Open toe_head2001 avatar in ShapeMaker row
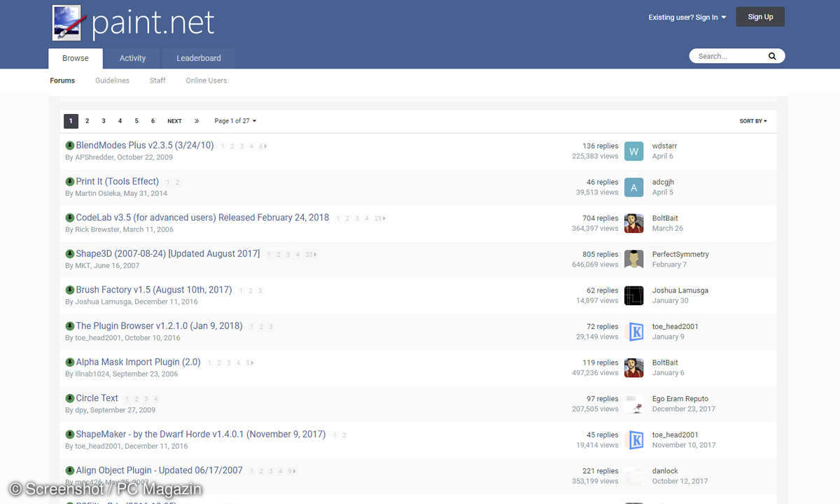This screenshot has height=504, width=840. (633, 440)
